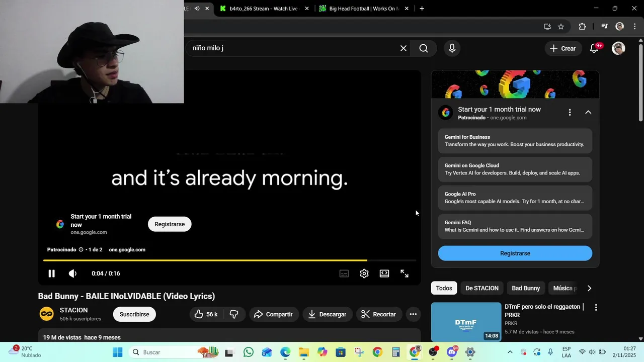
Task: Clear the search box with the X icon
Action: click(x=403, y=48)
